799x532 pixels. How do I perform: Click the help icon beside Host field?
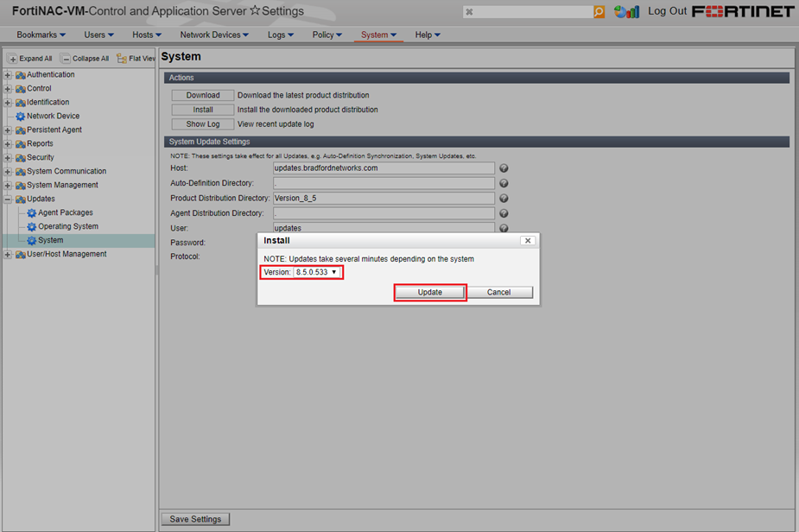click(x=504, y=169)
